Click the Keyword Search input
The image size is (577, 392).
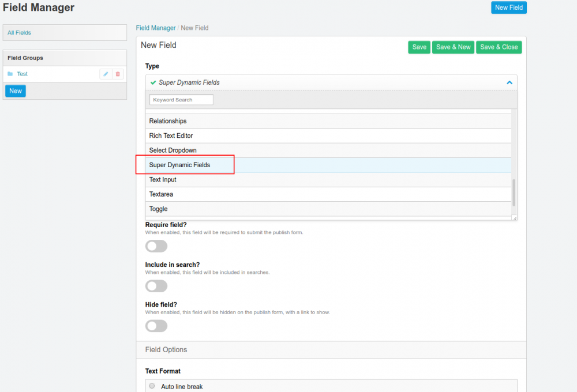(181, 100)
